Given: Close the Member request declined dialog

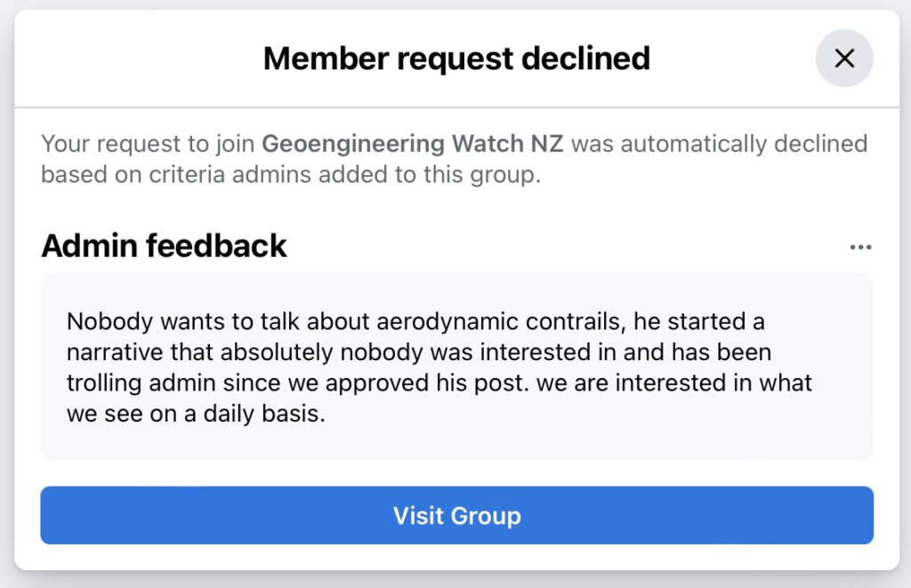Looking at the screenshot, I should point(843,59).
